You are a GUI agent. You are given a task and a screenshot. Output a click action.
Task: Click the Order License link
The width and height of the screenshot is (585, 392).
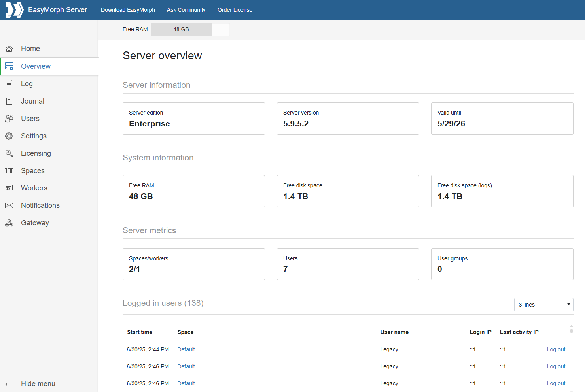[x=235, y=10]
